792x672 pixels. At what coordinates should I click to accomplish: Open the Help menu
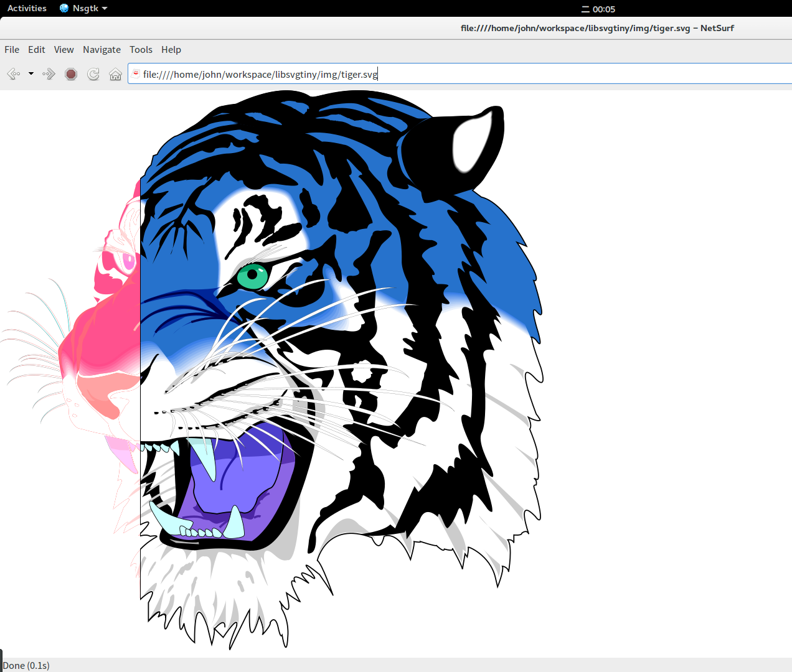point(171,50)
